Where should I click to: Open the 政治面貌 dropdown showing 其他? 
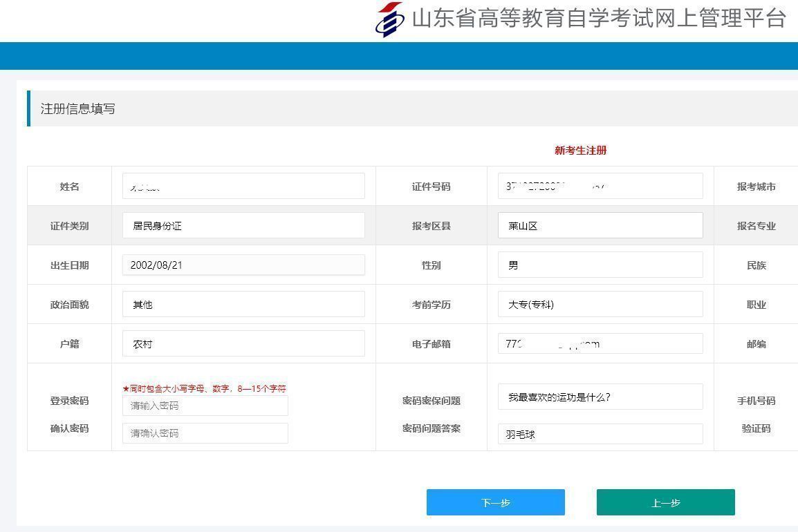point(243,304)
